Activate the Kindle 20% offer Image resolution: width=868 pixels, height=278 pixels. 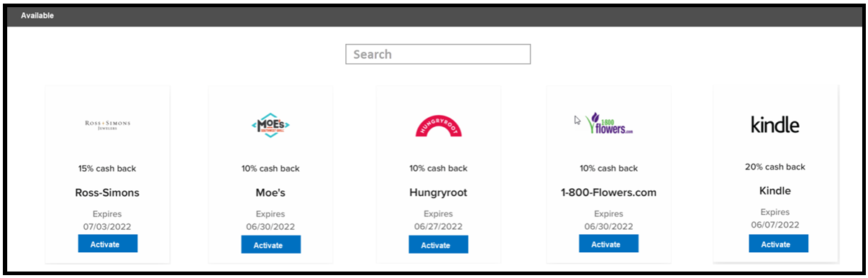pos(778,244)
